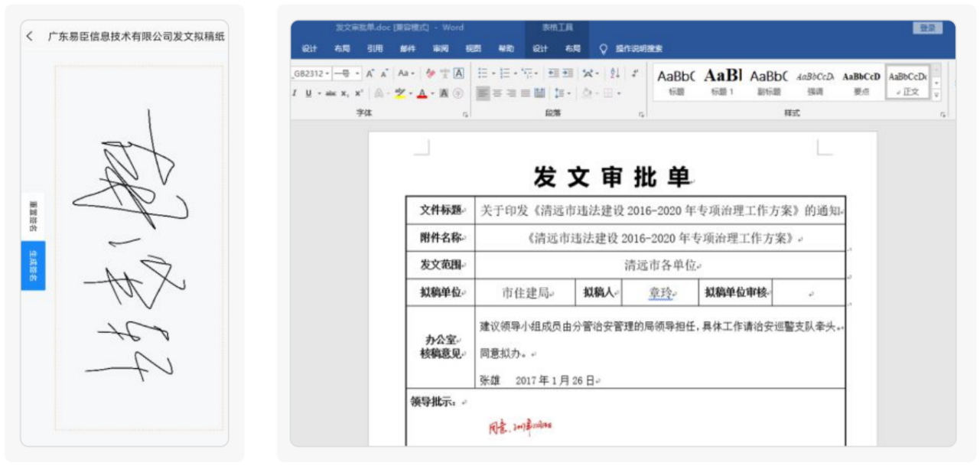Open the highlight color dropdown arrow
This screenshot has width=980, height=466.
[410, 93]
